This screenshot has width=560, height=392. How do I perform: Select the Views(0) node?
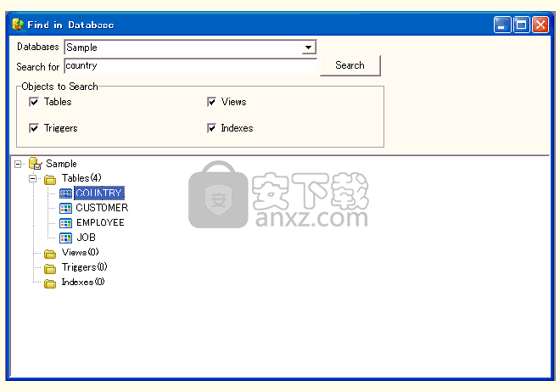tap(80, 252)
